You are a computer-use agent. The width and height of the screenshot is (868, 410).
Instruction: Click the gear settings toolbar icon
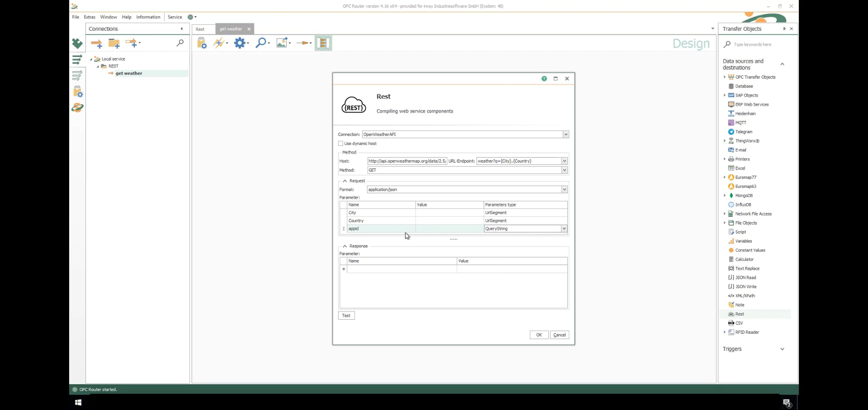(x=239, y=43)
